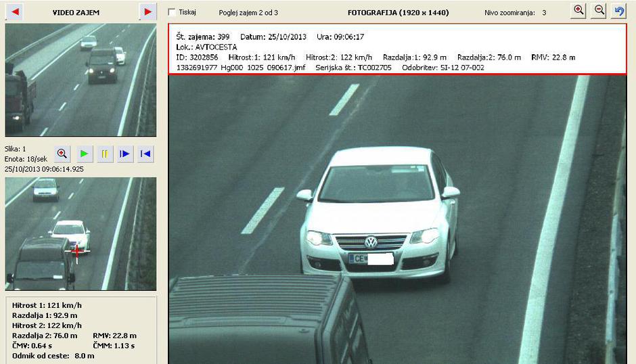Viewport: 636px width, 364px height.
Task: Go to next video capture with right red arrow
Action: tap(147, 12)
